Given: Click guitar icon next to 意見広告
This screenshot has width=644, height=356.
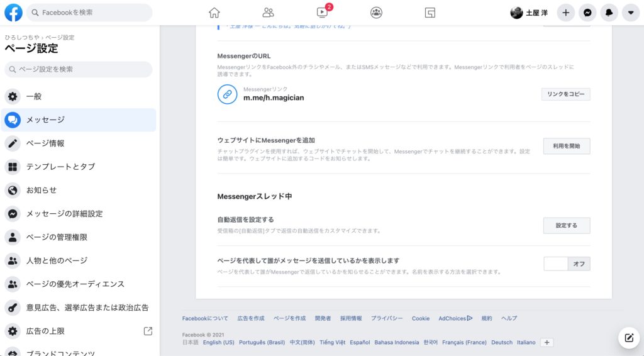Looking at the screenshot, I should [13, 308].
